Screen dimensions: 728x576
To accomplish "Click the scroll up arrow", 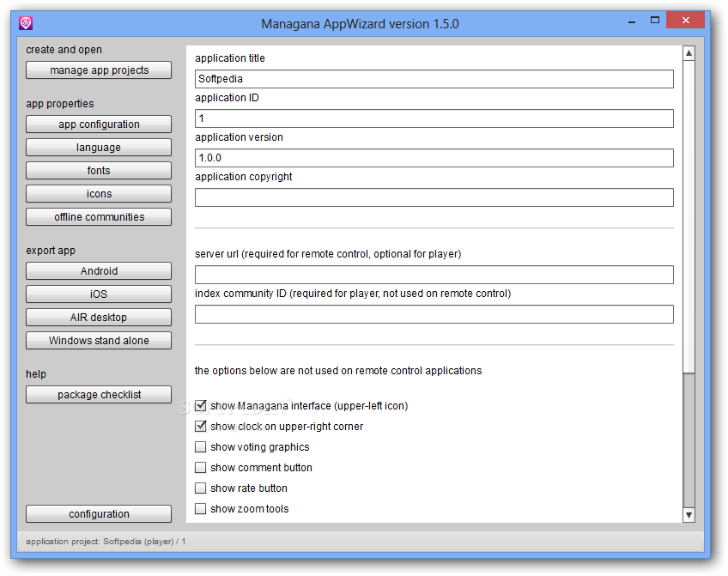I will pyautogui.click(x=689, y=53).
